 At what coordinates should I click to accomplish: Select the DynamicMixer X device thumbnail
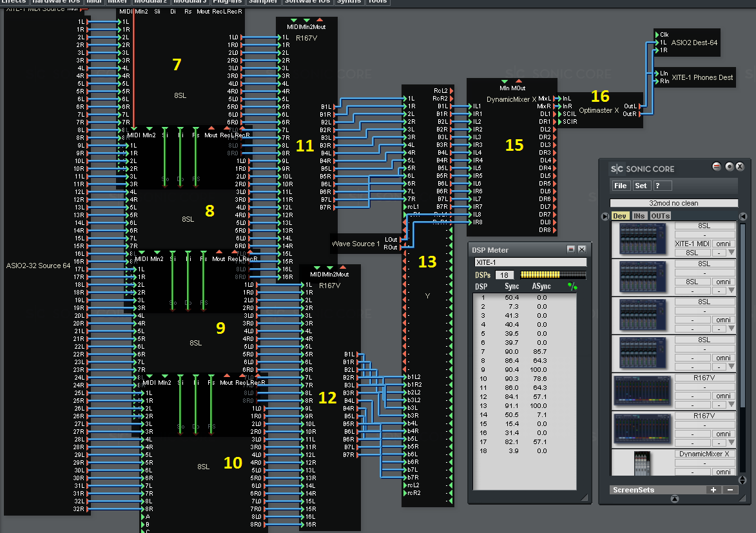tap(642, 464)
